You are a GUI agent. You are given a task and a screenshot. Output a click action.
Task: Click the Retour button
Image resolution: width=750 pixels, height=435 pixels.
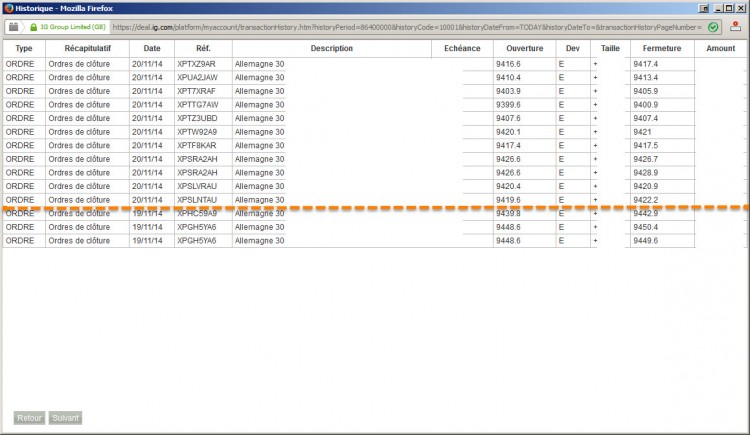pyautogui.click(x=29, y=418)
